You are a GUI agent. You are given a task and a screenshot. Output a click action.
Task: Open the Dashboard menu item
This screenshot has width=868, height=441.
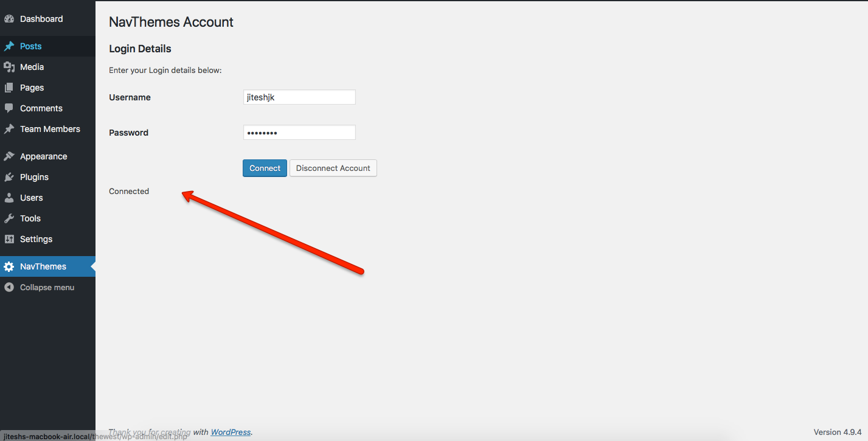pyautogui.click(x=47, y=19)
